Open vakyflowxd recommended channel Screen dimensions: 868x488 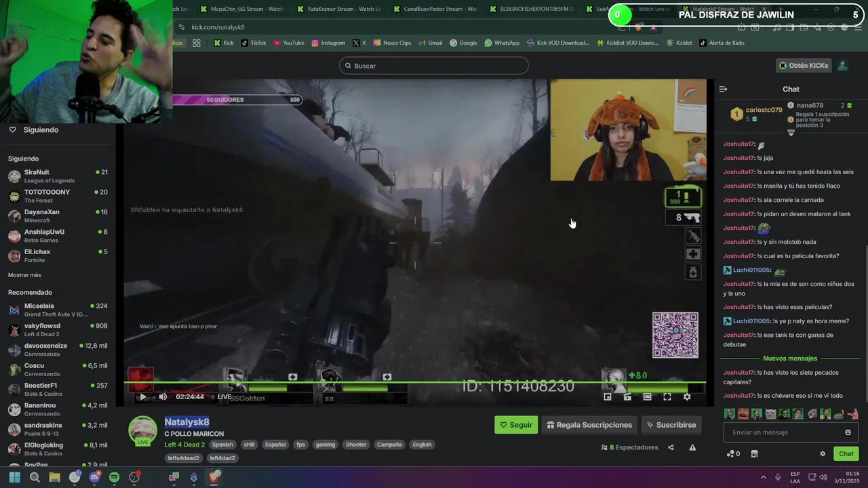coord(58,330)
